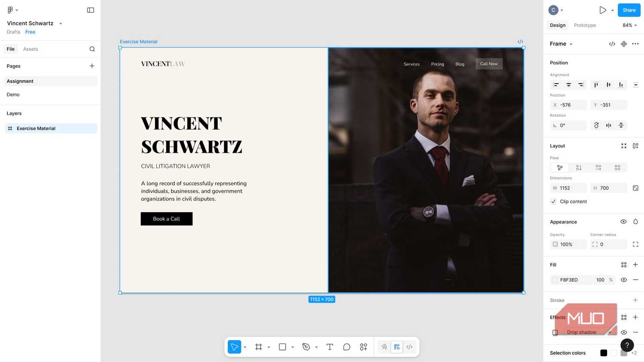The image size is (644, 362).
Task: Align top using alignment icon
Action: click(596, 85)
